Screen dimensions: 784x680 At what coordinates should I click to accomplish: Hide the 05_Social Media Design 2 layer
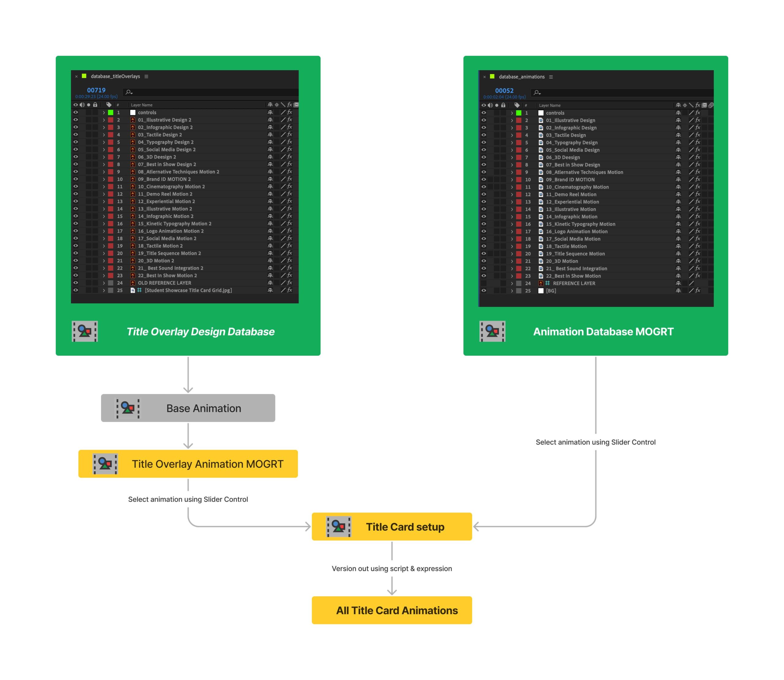coord(75,150)
